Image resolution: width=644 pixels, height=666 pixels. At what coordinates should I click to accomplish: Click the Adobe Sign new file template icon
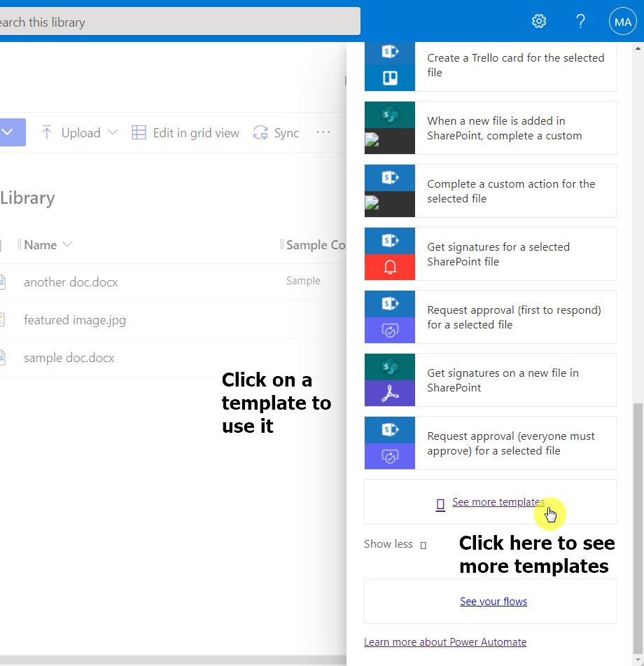(x=390, y=380)
